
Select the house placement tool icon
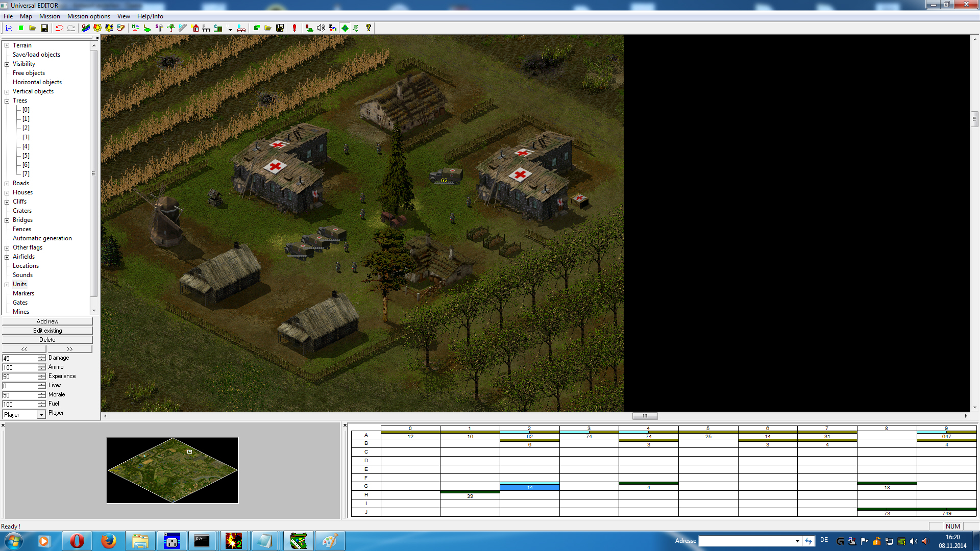point(195,28)
